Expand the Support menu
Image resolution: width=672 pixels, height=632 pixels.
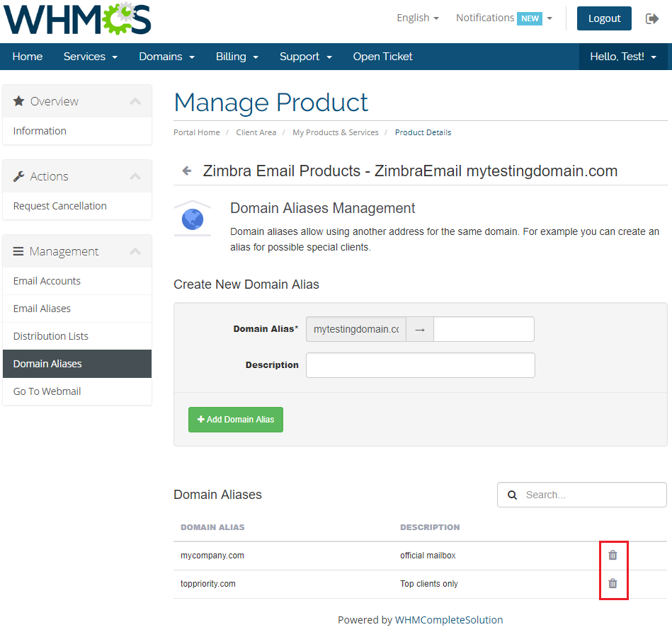(x=306, y=57)
